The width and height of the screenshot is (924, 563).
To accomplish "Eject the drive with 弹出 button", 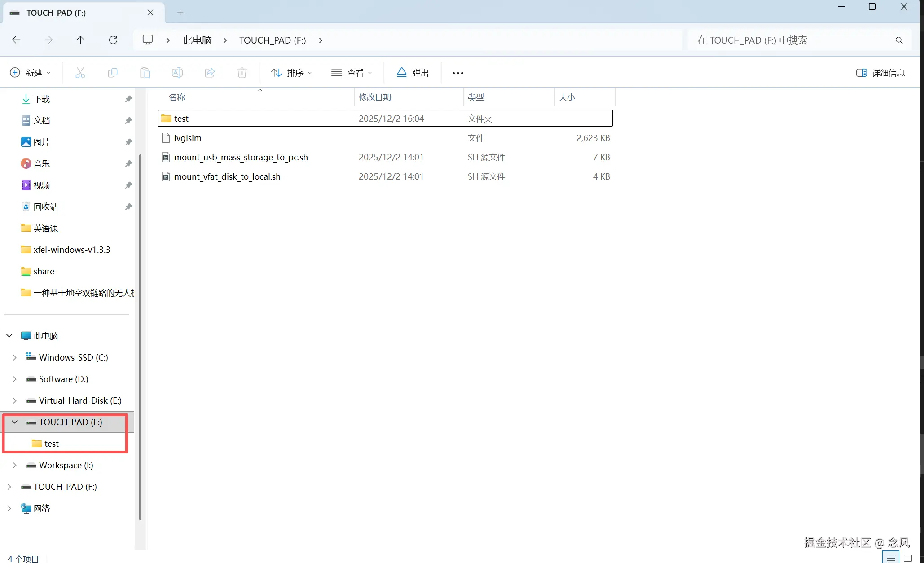I will 413,73.
